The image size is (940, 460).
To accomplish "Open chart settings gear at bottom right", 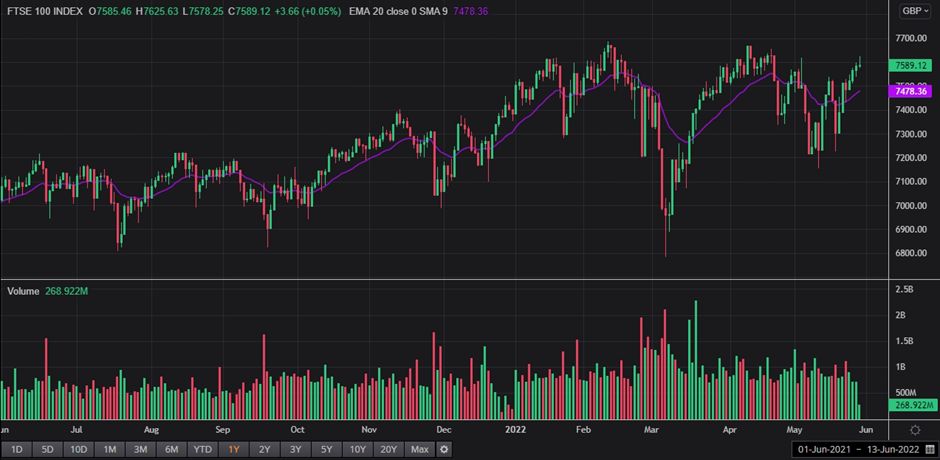I will (x=915, y=429).
